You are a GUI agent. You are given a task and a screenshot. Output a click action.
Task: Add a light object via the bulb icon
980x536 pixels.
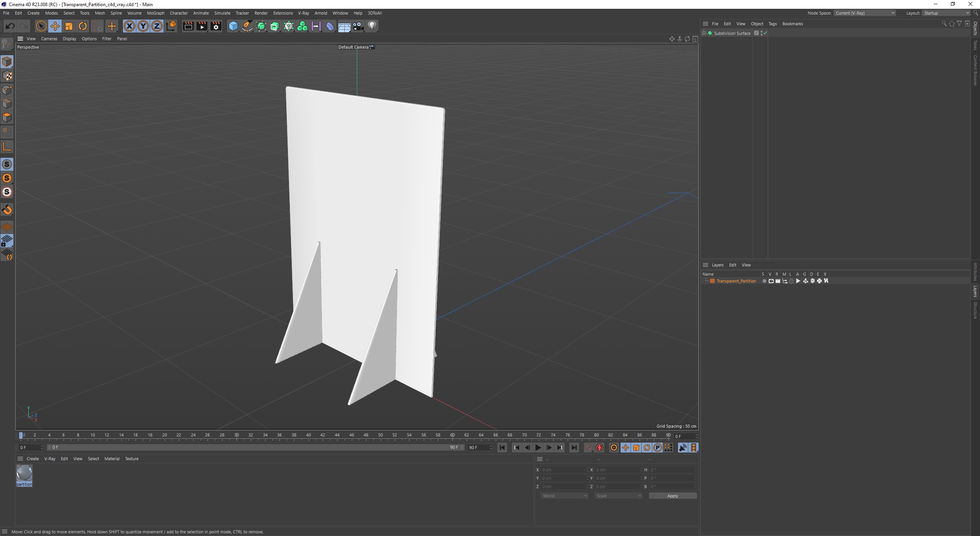click(x=372, y=26)
